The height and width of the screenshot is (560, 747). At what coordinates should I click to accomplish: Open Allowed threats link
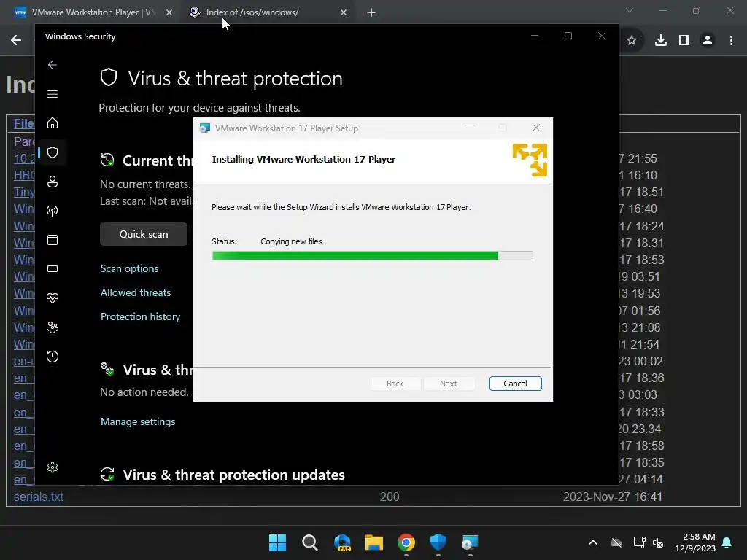(x=135, y=292)
